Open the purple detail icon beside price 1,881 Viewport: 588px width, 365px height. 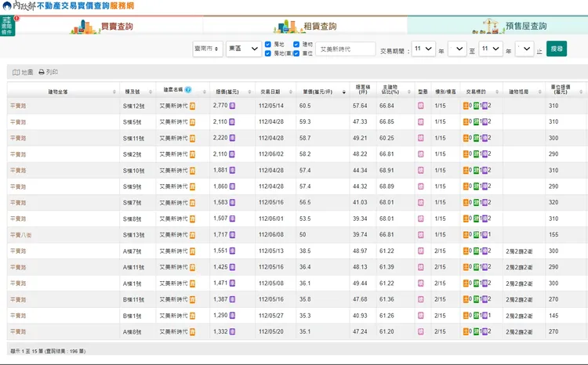pyautogui.click(x=233, y=170)
